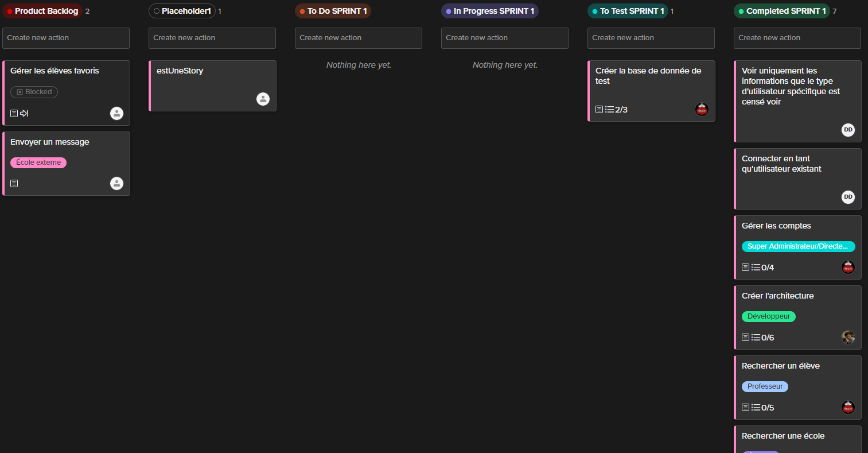Open the card titled Gérer les comptes
868x453 pixels.
point(797,247)
